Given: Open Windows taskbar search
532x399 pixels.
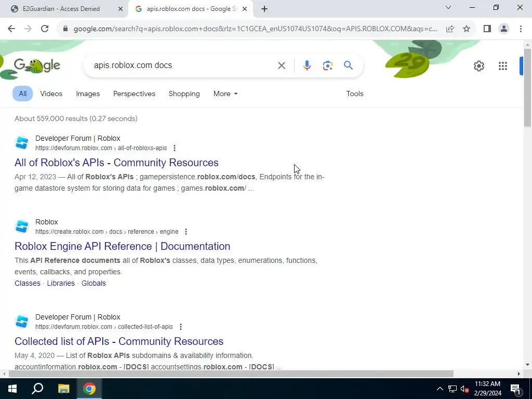Looking at the screenshot, I should pyautogui.click(x=37, y=389).
